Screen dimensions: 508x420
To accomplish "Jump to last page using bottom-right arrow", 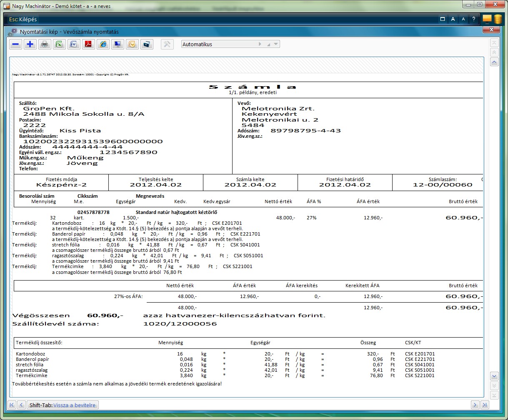I will click(485, 405).
